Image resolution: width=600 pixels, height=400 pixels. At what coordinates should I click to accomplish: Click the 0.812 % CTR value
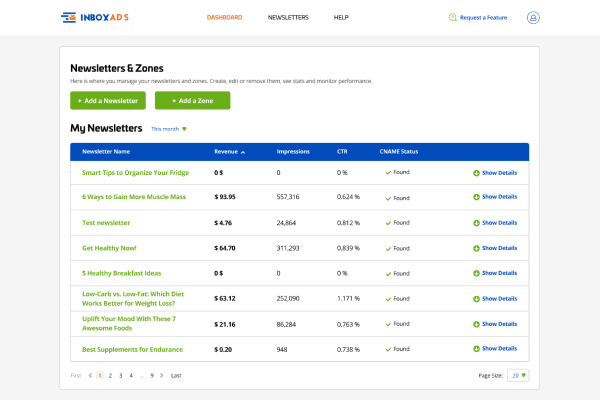348,223
